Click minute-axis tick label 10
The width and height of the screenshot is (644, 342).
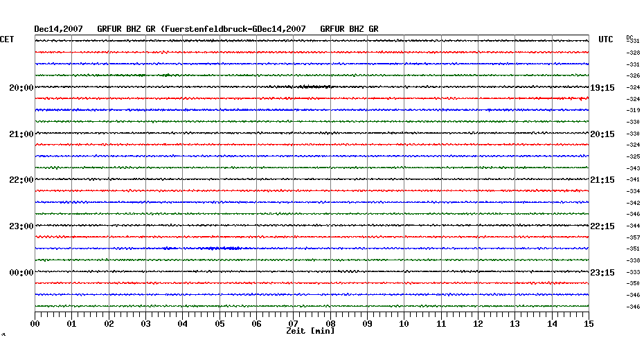404,324
